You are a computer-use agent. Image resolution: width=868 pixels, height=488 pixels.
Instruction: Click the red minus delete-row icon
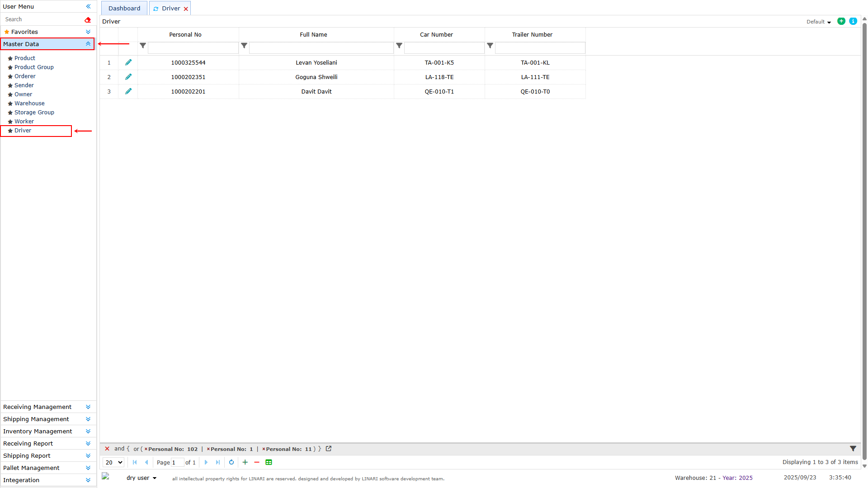pos(257,462)
